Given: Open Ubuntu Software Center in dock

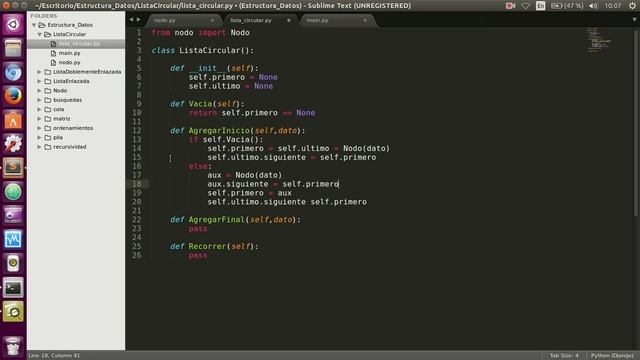Looking at the screenshot, I should 13,120.
